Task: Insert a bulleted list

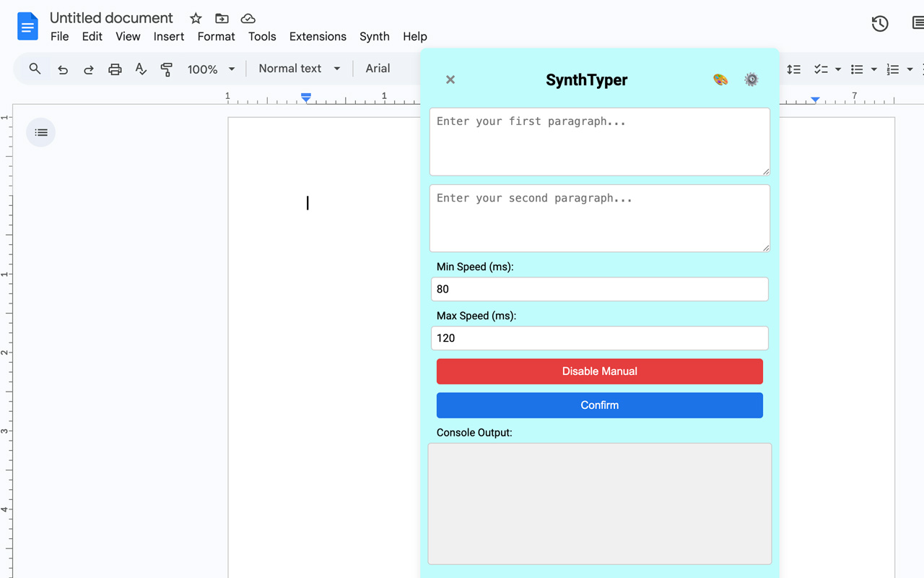Action: [859, 69]
